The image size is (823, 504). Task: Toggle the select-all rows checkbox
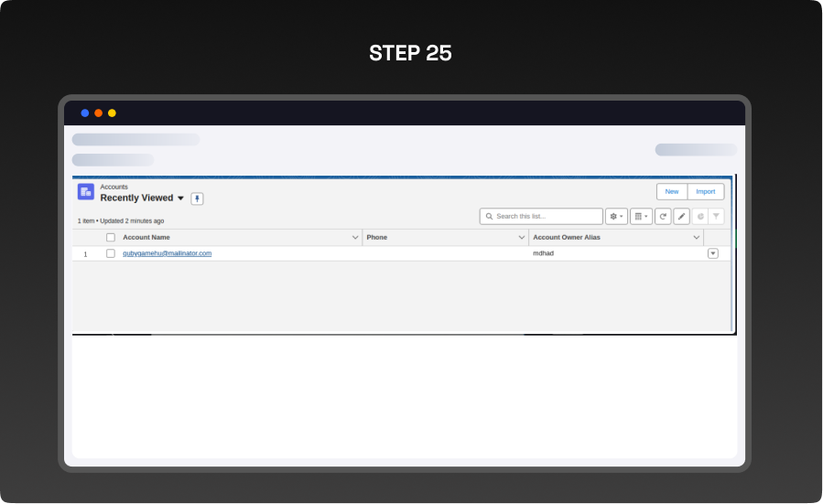click(x=111, y=238)
